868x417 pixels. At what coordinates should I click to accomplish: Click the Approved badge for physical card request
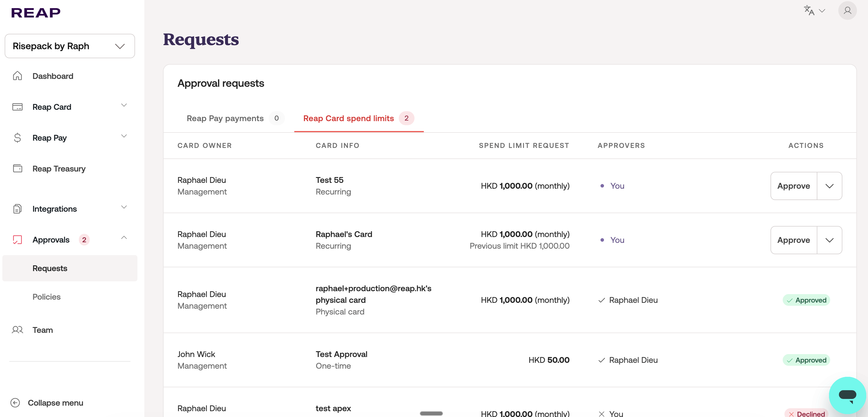(806, 300)
